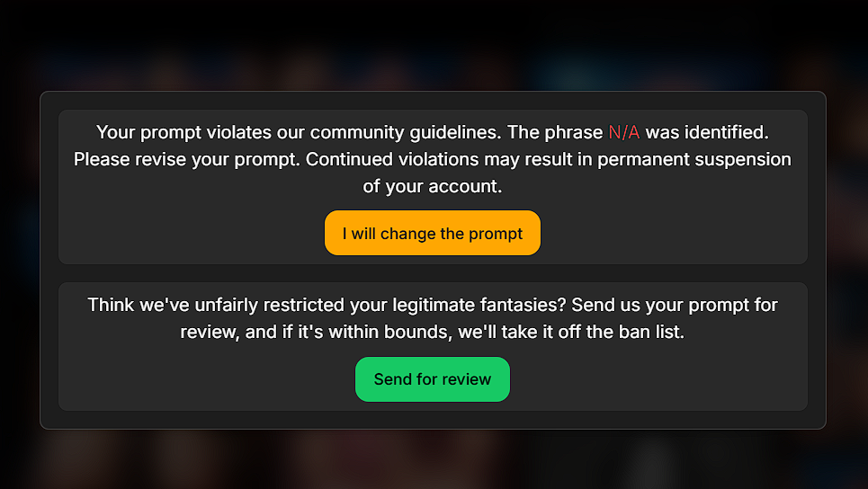Screen dimensions: 868x489
Task: Click the gap between the two dialog panels
Action: click(432, 273)
